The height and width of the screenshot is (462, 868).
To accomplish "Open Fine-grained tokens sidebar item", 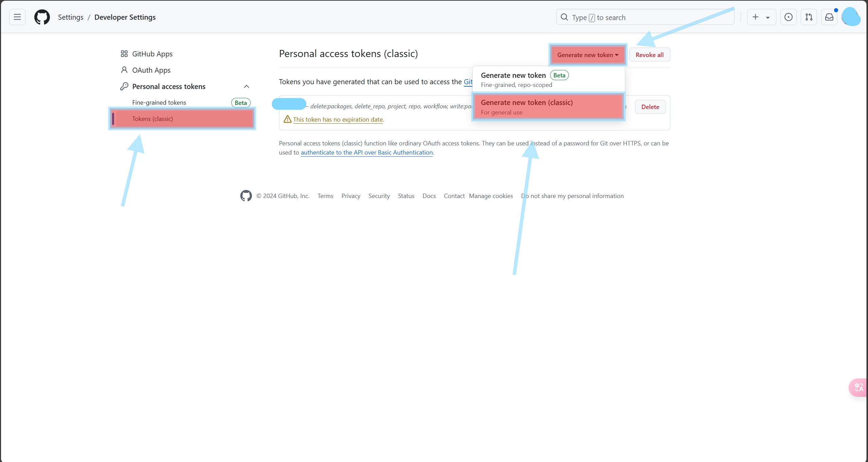I will (159, 103).
